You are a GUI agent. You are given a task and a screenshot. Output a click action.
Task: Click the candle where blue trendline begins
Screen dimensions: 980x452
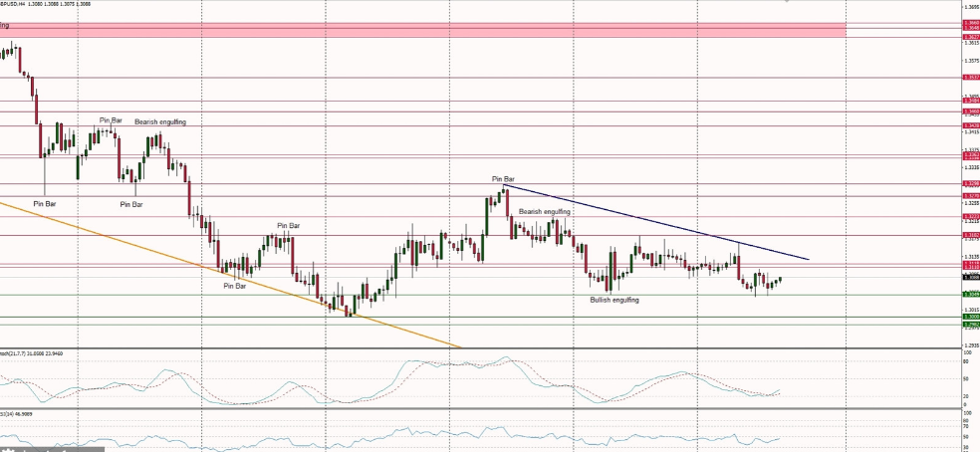pyautogui.click(x=505, y=189)
